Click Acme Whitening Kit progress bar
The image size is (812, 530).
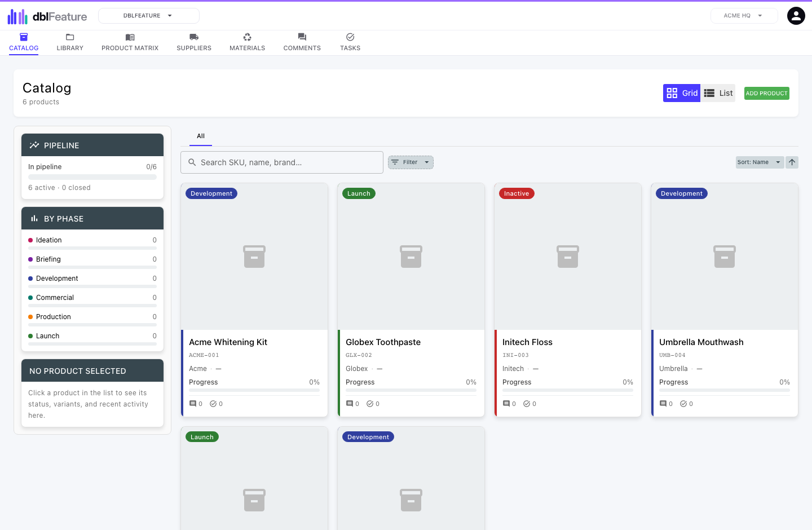tap(254, 390)
